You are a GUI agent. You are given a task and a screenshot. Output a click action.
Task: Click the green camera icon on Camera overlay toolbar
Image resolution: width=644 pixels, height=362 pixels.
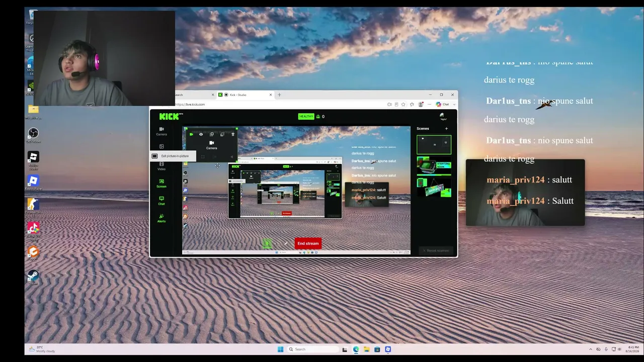click(x=191, y=134)
